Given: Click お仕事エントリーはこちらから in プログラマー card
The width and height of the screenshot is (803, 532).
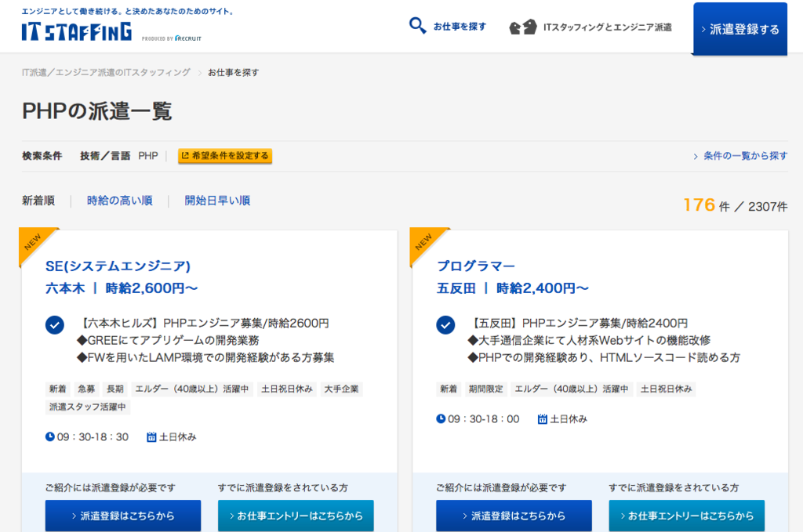Looking at the screenshot, I should click(x=687, y=516).
